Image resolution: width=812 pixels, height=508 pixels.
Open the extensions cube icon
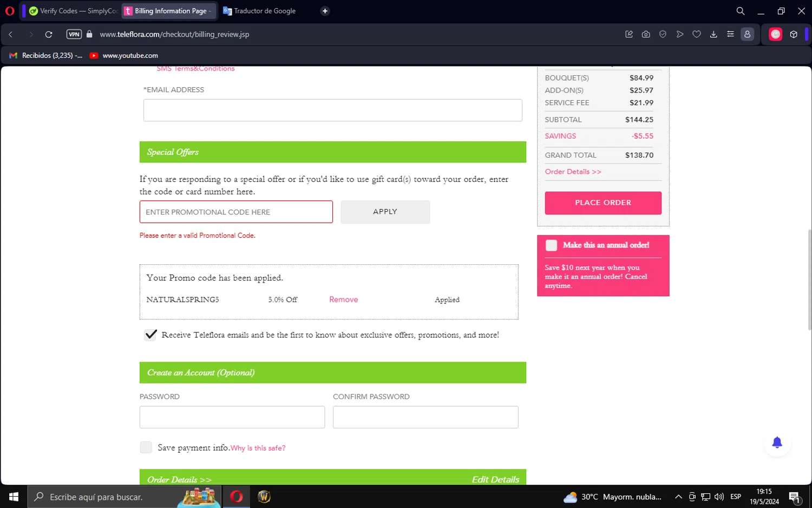[794, 34]
